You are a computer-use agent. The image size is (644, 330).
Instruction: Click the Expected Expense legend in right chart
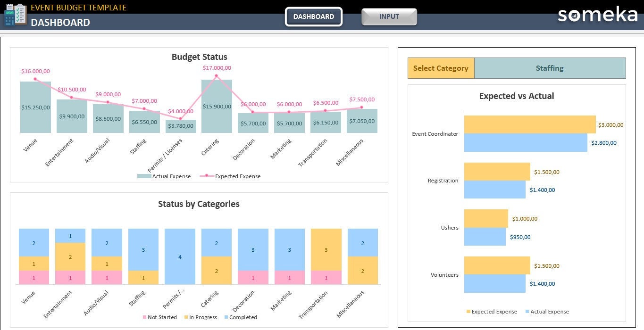click(492, 312)
